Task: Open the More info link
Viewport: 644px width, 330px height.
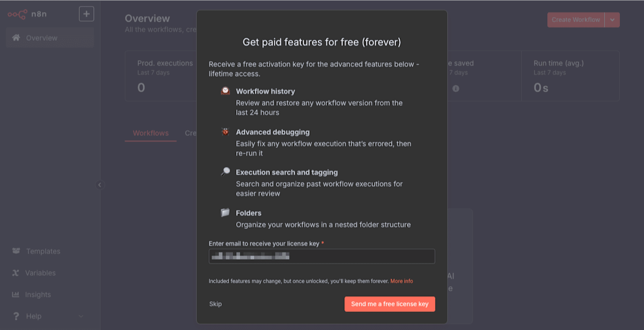Action: tap(402, 281)
